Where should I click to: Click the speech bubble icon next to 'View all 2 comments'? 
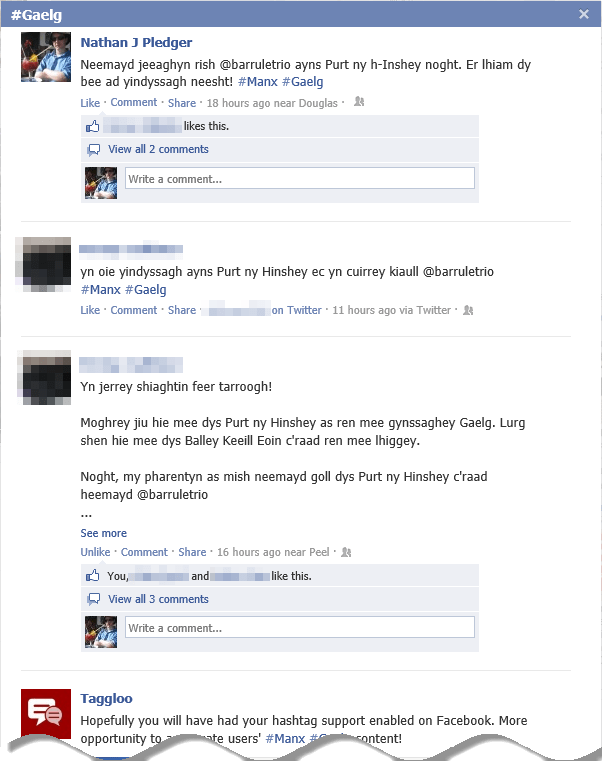94,149
